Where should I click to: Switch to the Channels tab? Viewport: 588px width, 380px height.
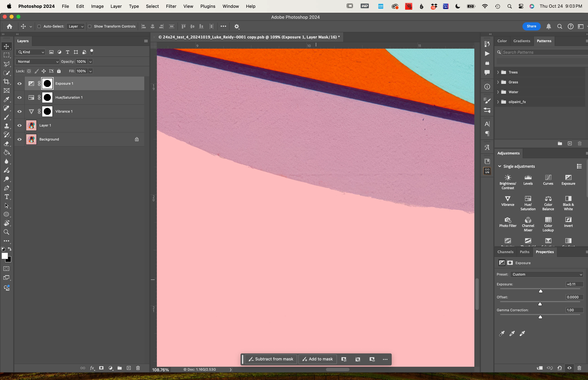point(505,252)
